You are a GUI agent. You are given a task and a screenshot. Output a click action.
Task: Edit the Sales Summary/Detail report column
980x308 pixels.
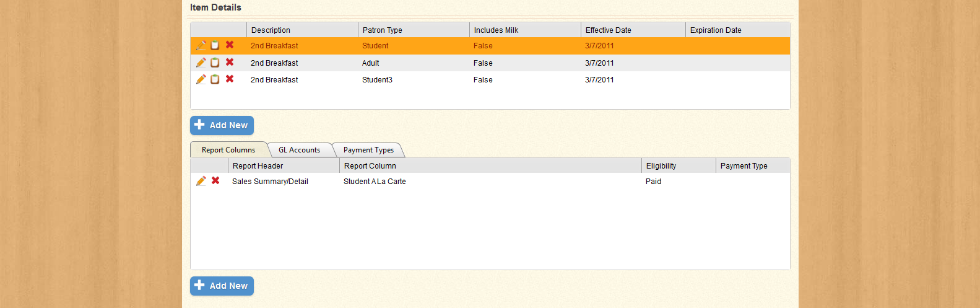point(201,181)
